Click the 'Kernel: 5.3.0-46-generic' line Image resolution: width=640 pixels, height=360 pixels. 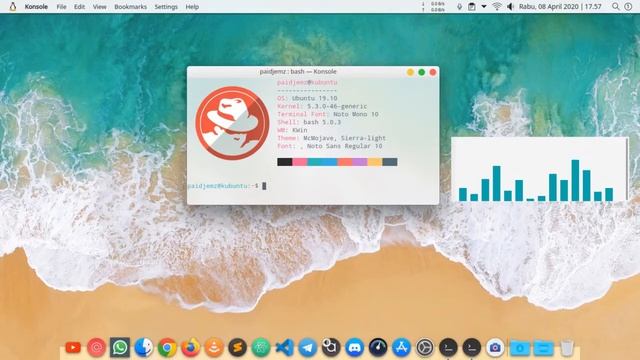click(x=322, y=106)
